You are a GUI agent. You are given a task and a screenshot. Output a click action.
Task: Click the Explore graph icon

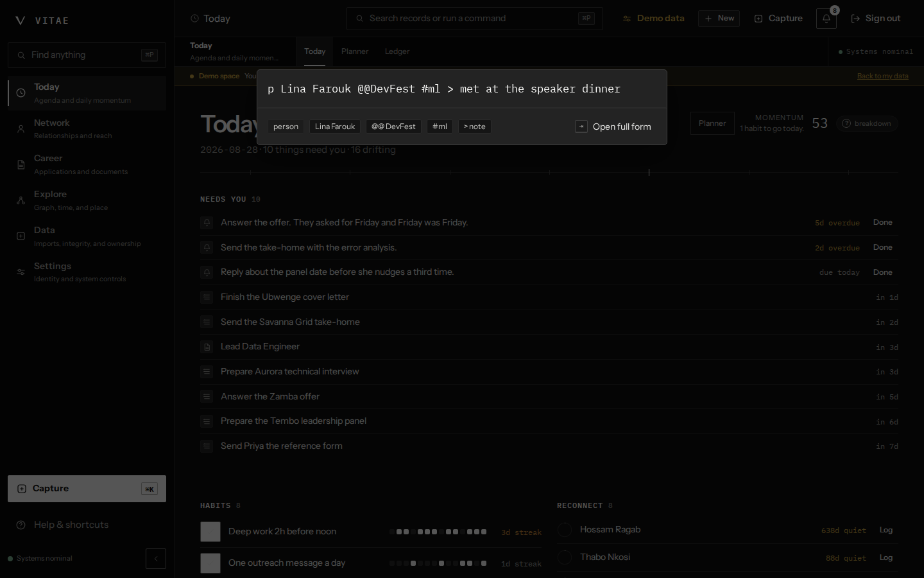click(21, 200)
